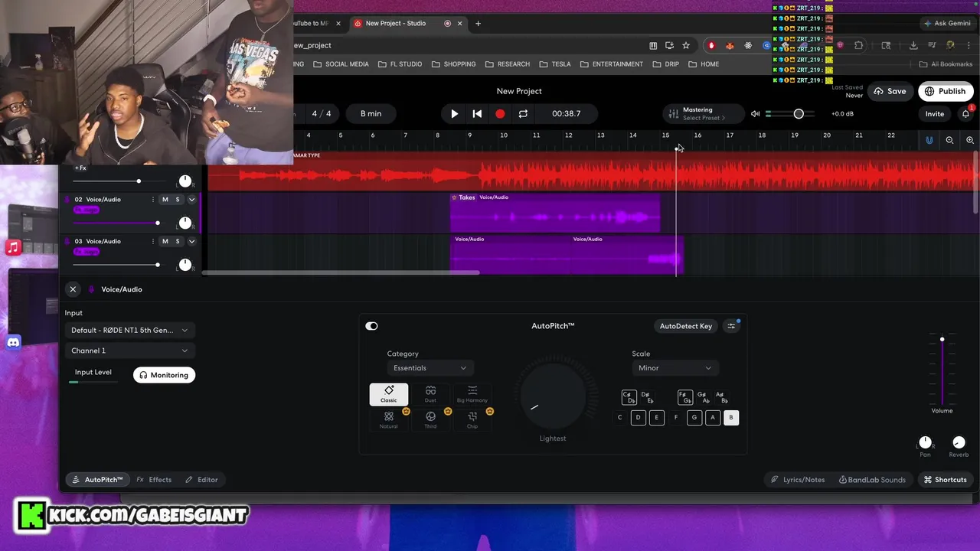Click the pan knob of track 03

185,265
